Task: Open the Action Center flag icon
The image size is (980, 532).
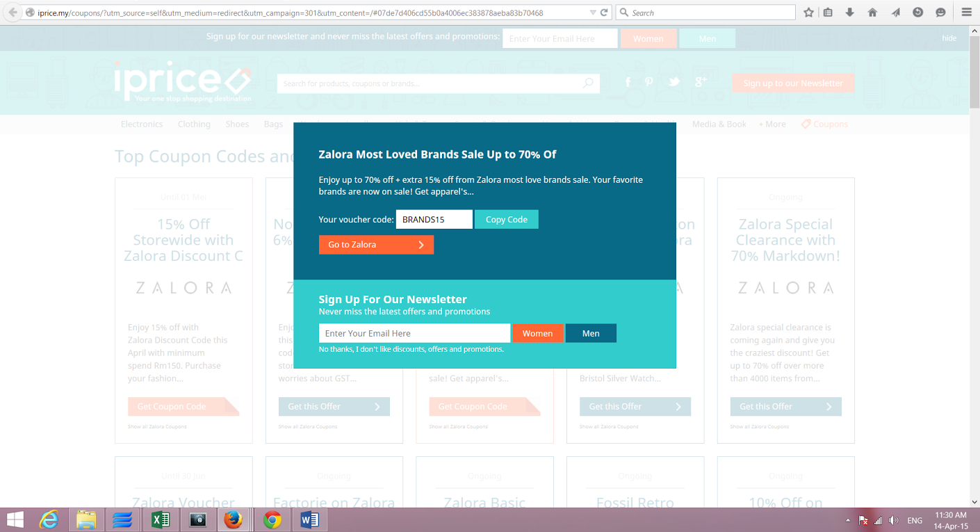Action: [x=863, y=520]
